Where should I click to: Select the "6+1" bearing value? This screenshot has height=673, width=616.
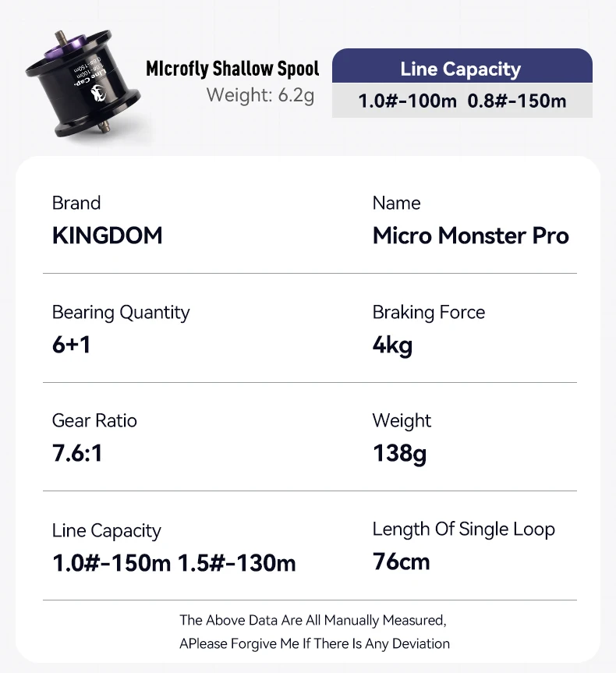coord(72,345)
